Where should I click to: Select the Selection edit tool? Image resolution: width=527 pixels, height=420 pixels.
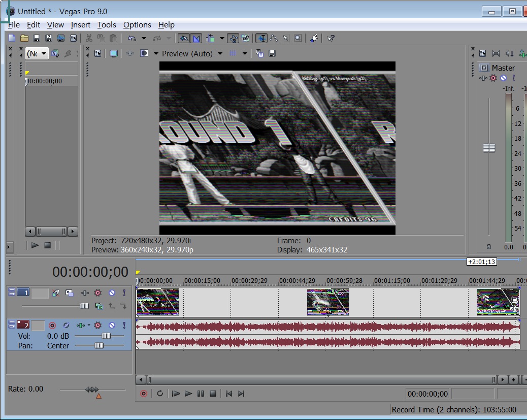tap(285, 38)
